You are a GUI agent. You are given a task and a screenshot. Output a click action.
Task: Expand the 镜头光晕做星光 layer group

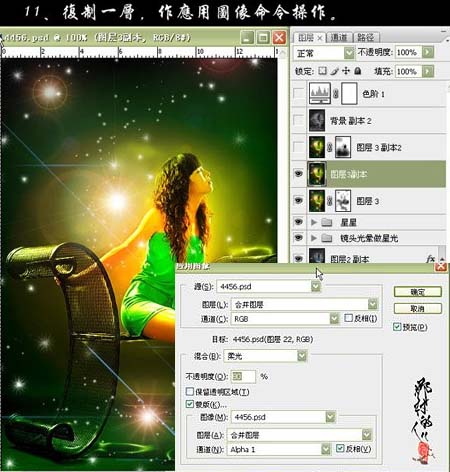pos(314,238)
